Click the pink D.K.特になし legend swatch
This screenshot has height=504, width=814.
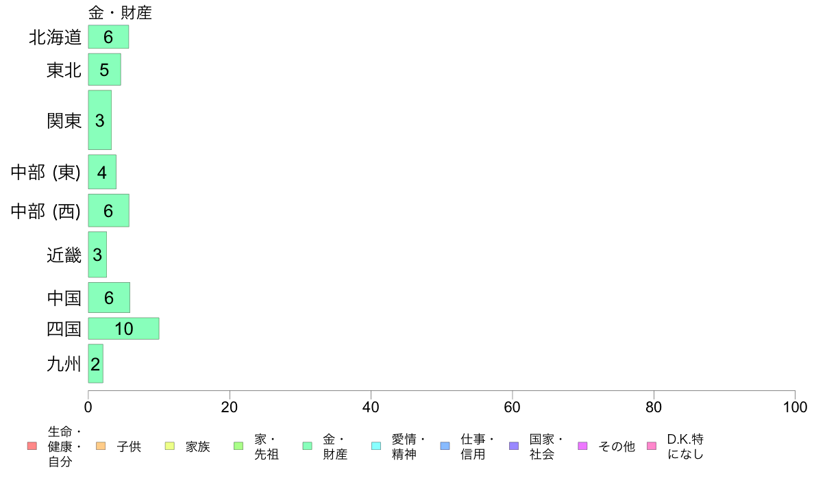tap(652, 446)
